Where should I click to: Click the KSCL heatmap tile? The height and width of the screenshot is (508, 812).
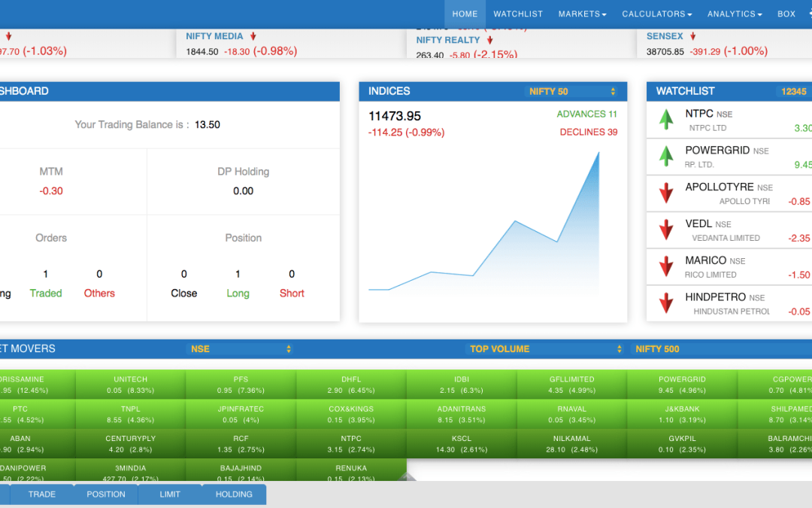(x=462, y=444)
